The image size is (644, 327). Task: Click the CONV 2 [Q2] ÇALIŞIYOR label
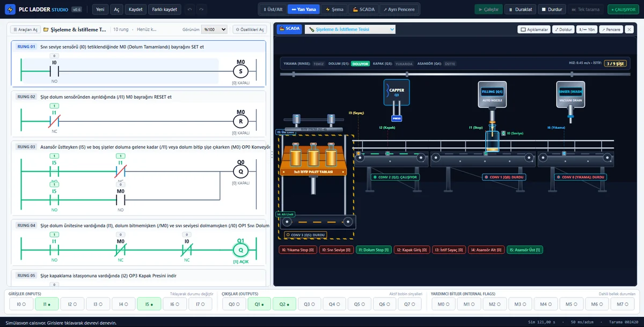pos(396,177)
